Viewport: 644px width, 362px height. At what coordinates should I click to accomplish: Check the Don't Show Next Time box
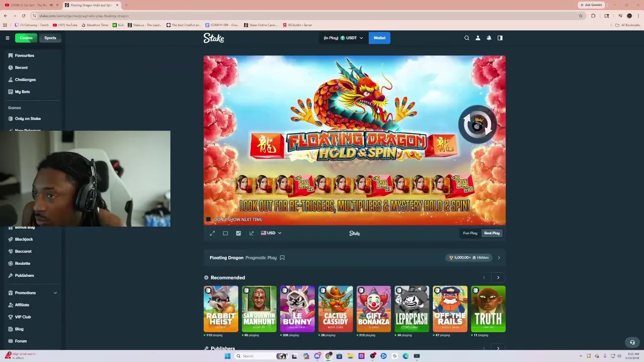208,220
